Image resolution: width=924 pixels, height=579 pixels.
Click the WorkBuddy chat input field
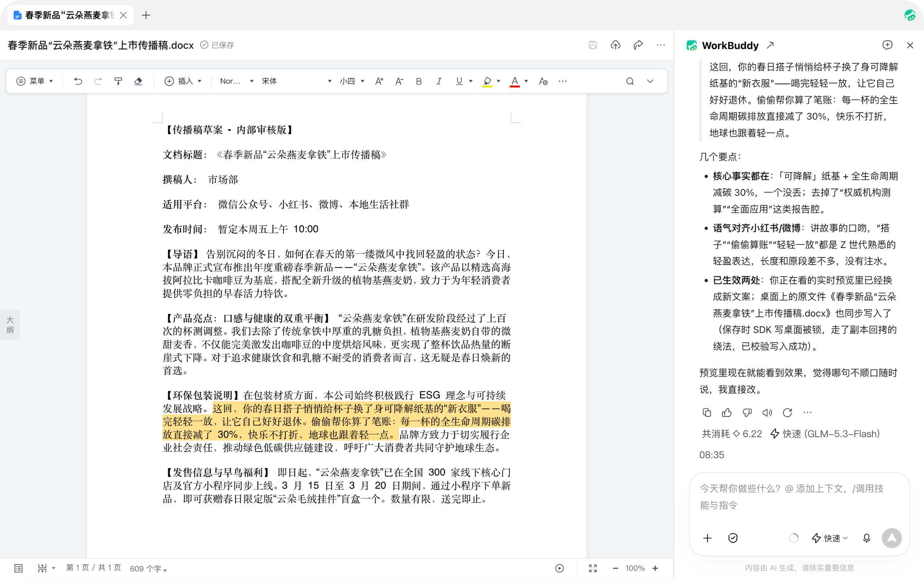tap(799, 497)
